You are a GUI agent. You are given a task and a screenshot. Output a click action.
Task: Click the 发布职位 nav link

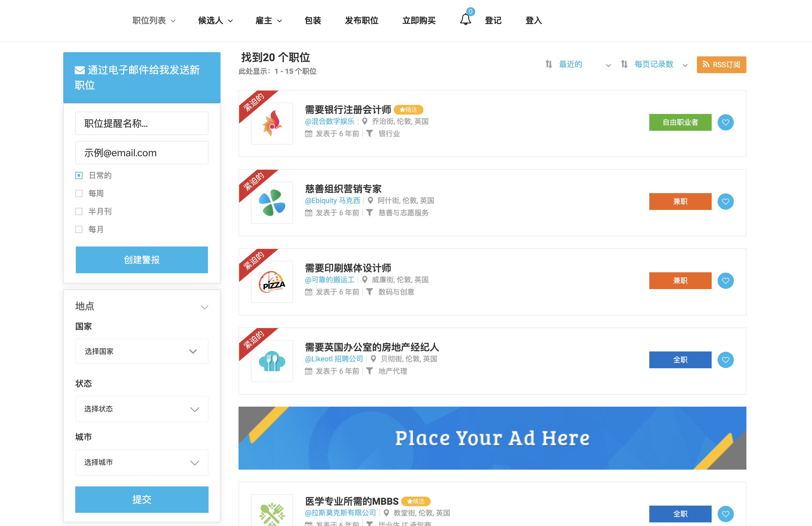(x=362, y=20)
